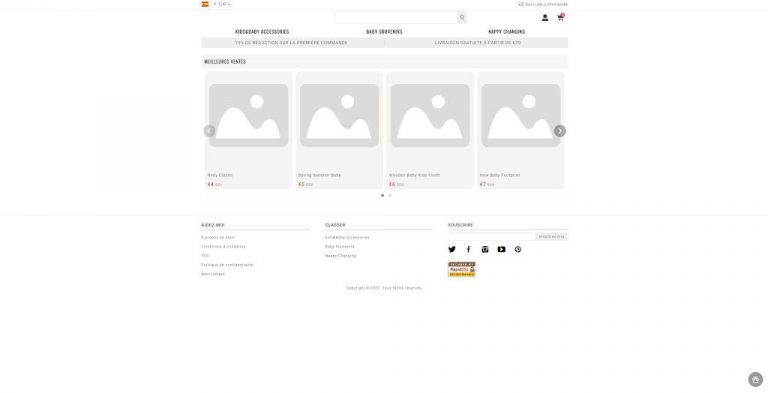Open the FAQ footer link
768x393 pixels.
point(205,256)
